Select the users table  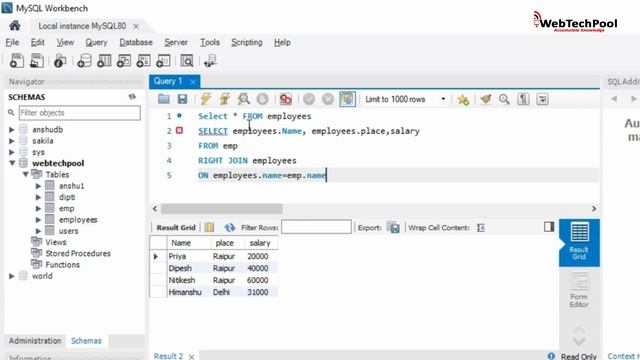coord(68,231)
